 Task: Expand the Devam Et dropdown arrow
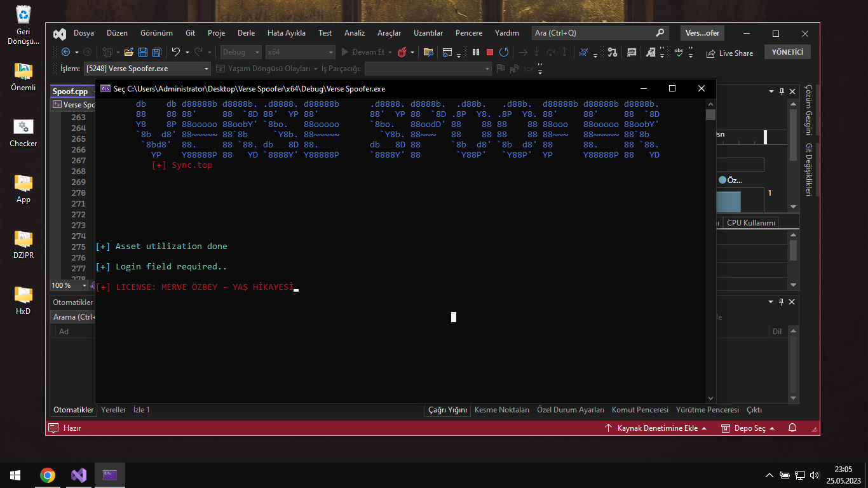click(x=390, y=52)
